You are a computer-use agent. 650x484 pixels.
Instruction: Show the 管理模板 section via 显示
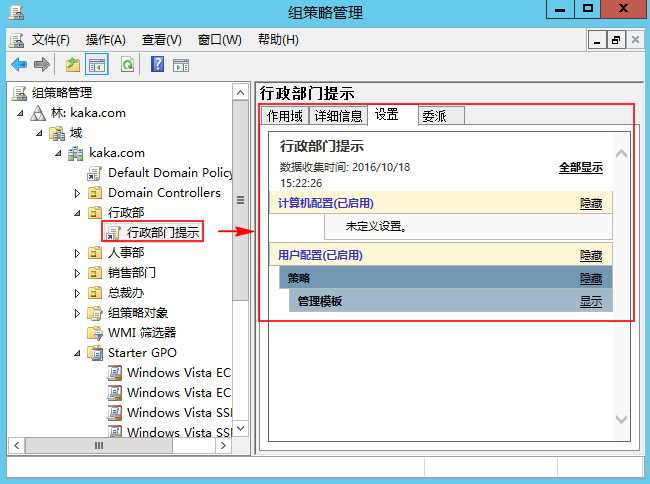(x=591, y=302)
